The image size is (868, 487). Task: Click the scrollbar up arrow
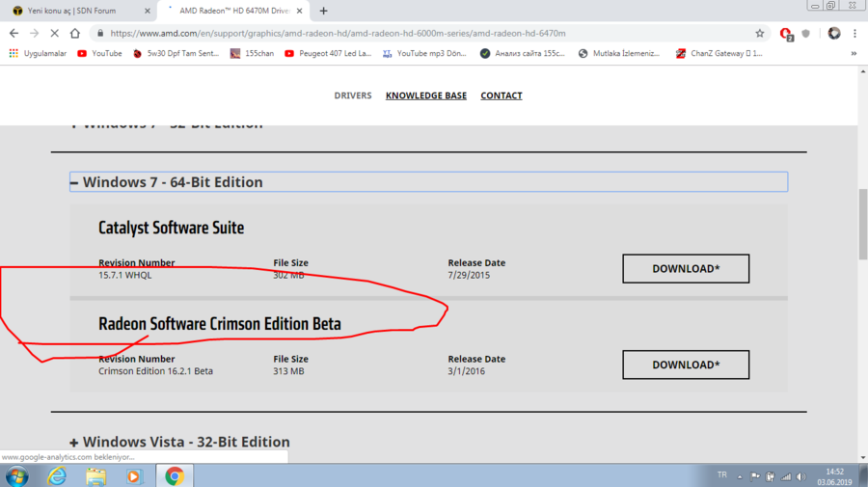863,71
